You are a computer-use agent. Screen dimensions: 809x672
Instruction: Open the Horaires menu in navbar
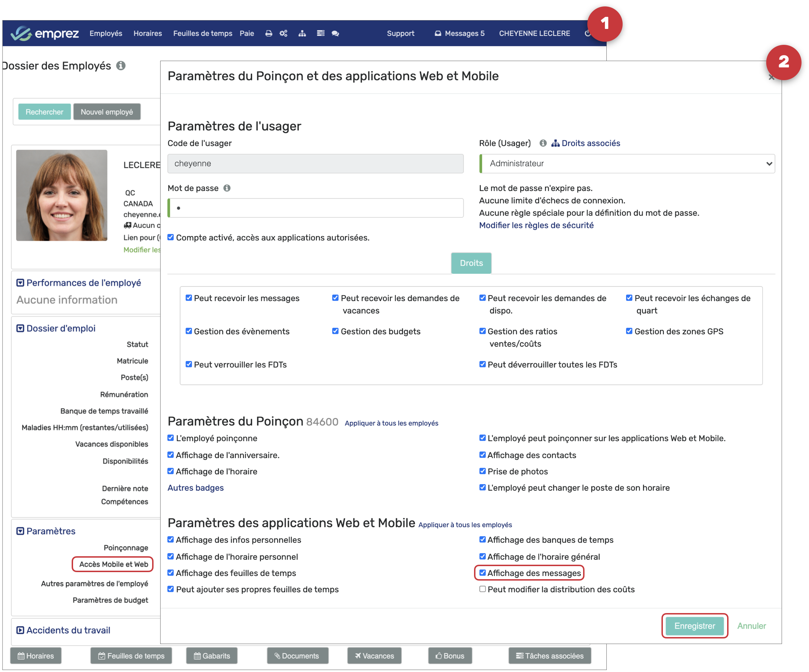coord(148,34)
